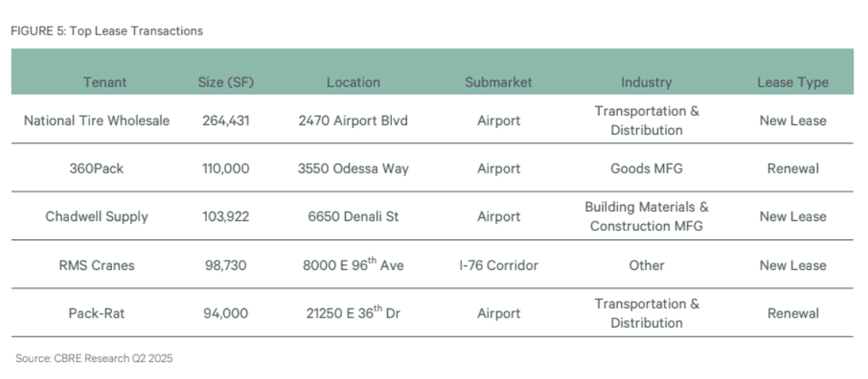Select Building Materials & Construction MFG cell
Viewport: 868px width, 379px height.
[x=646, y=216]
